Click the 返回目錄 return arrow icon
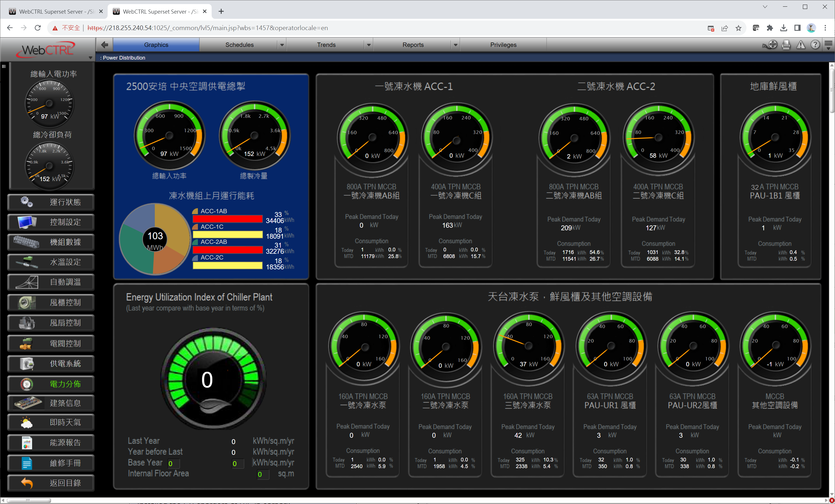 pyautogui.click(x=27, y=483)
